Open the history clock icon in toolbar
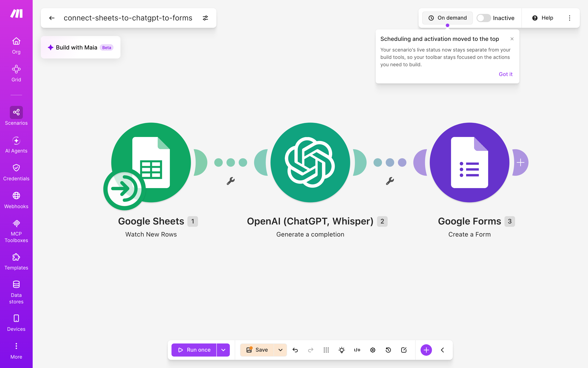 coord(388,350)
